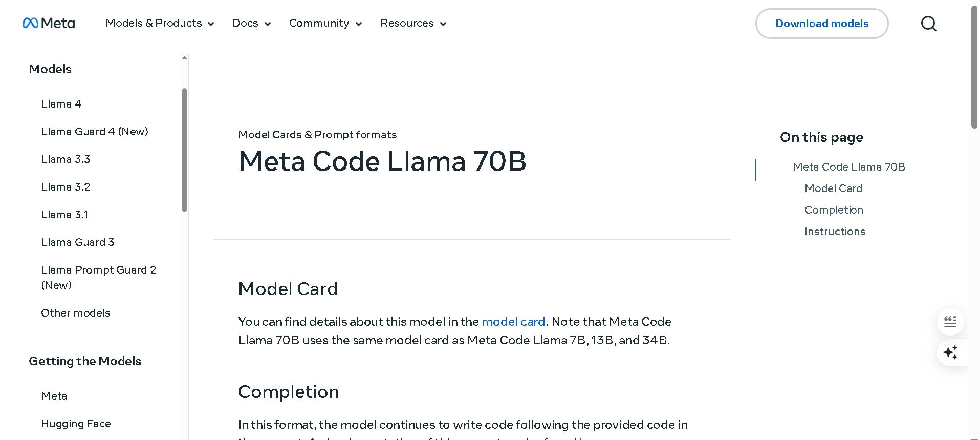Screen dimensions: 980x440
Task: Jump to the Completion section via On this page
Action: (x=834, y=209)
